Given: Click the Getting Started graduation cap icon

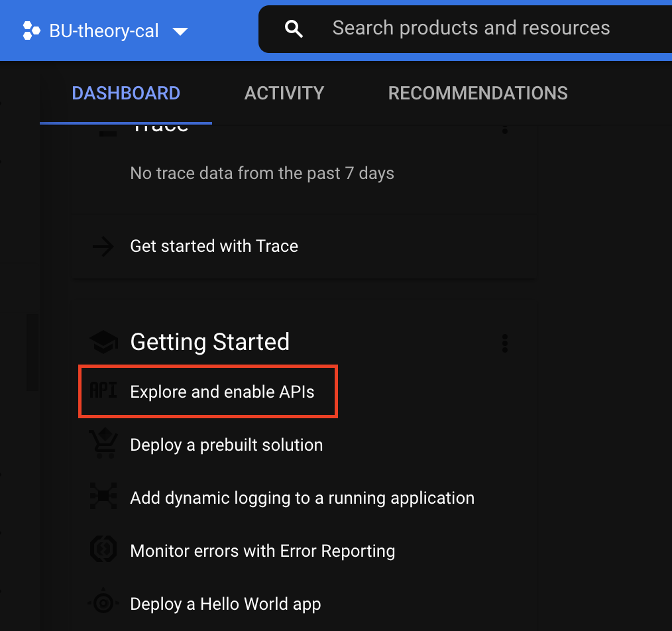Looking at the screenshot, I should (103, 342).
